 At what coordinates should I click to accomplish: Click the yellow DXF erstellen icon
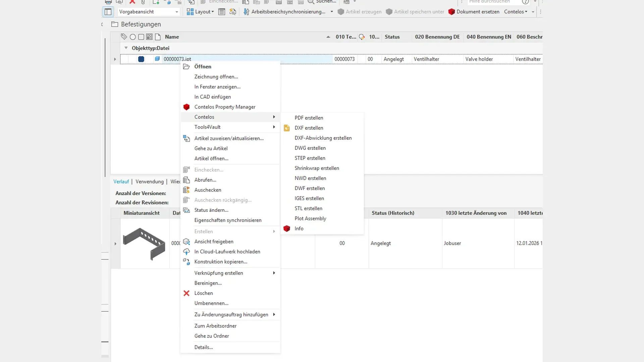(287, 128)
